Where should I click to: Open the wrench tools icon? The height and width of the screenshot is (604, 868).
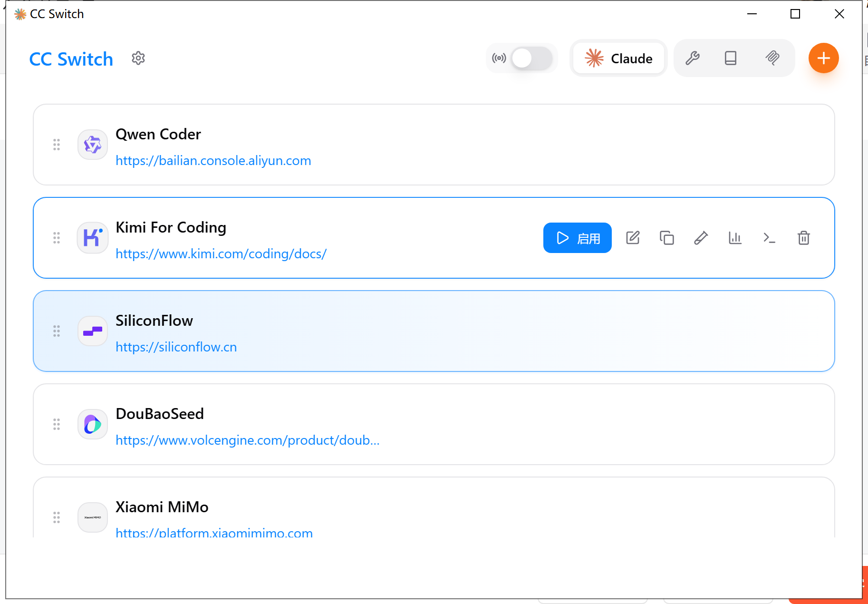click(693, 58)
